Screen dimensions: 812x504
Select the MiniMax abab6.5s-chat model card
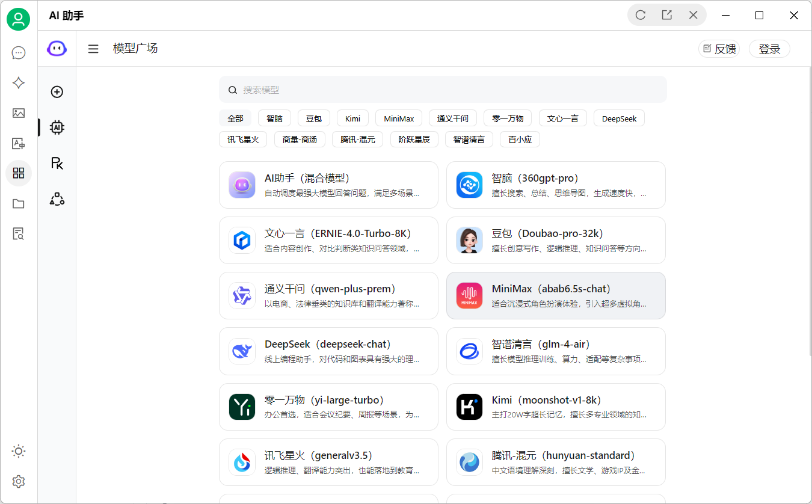pyautogui.click(x=555, y=295)
